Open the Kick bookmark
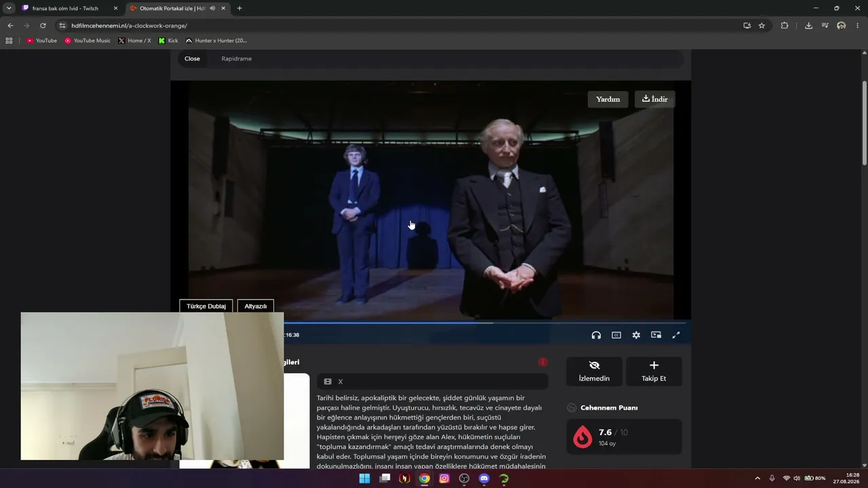Viewport: 868px width, 488px height. pyautogui.click(x=168, y=41)
